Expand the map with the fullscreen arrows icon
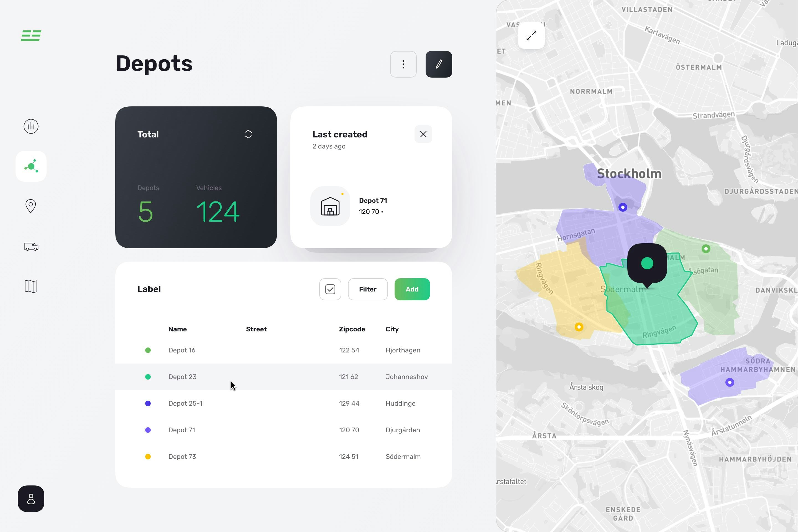The image size is (798, 532). tap(531, 35)
